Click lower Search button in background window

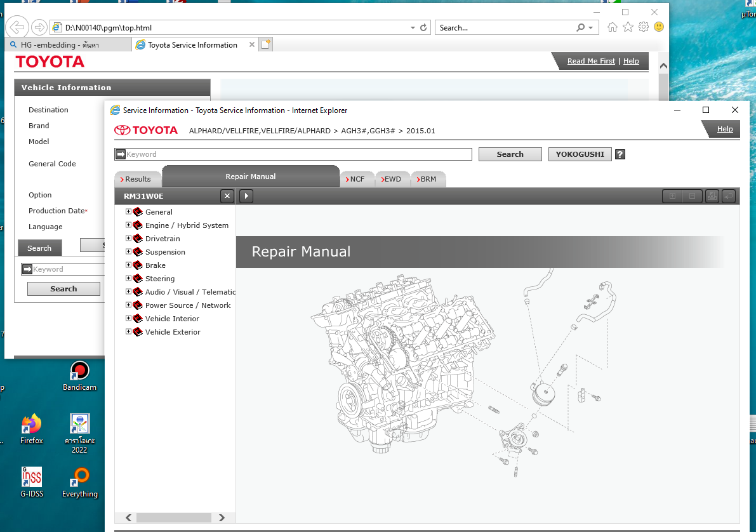point(63,288)
